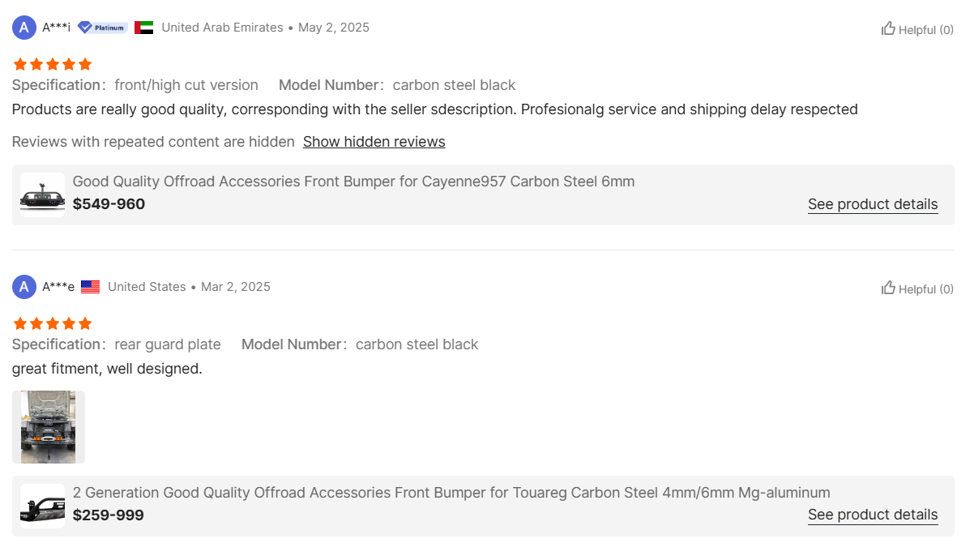This screenshot has width=970, height=560.
Task: Click the A***e reviewer avatar icon
Action: click(x=24, y=287)
